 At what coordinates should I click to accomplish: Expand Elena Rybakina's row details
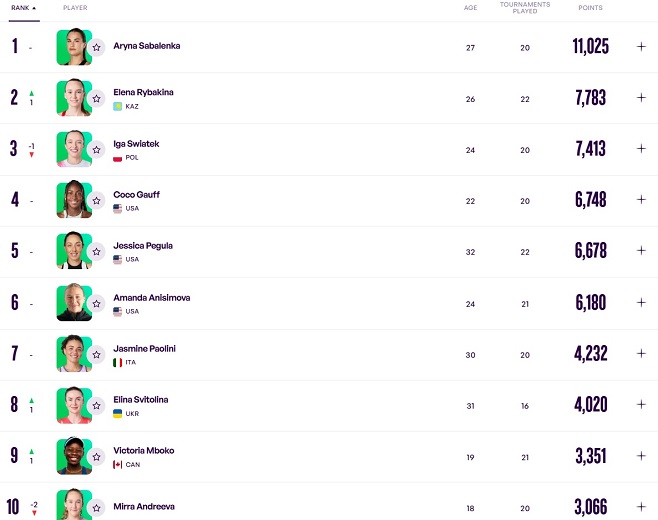click(641, 97)
